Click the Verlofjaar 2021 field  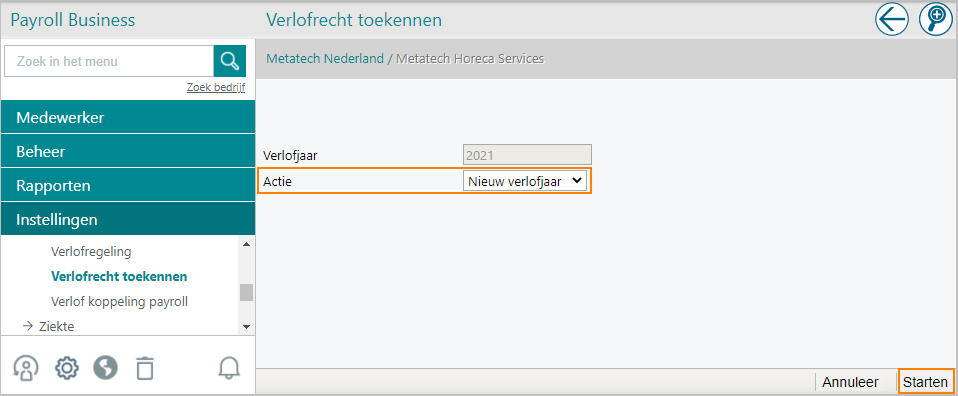pos(527,155)
